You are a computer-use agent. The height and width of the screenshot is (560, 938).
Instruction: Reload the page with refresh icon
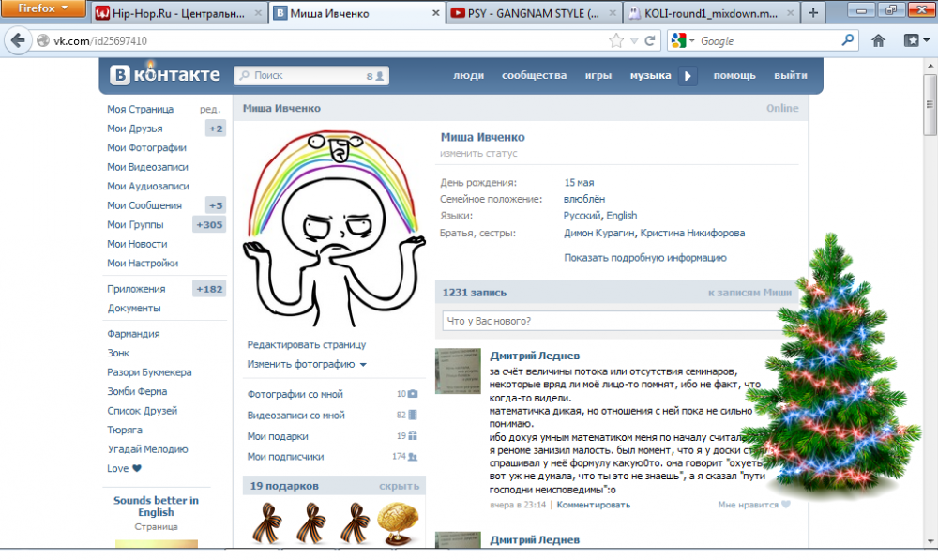coord(650,40)
